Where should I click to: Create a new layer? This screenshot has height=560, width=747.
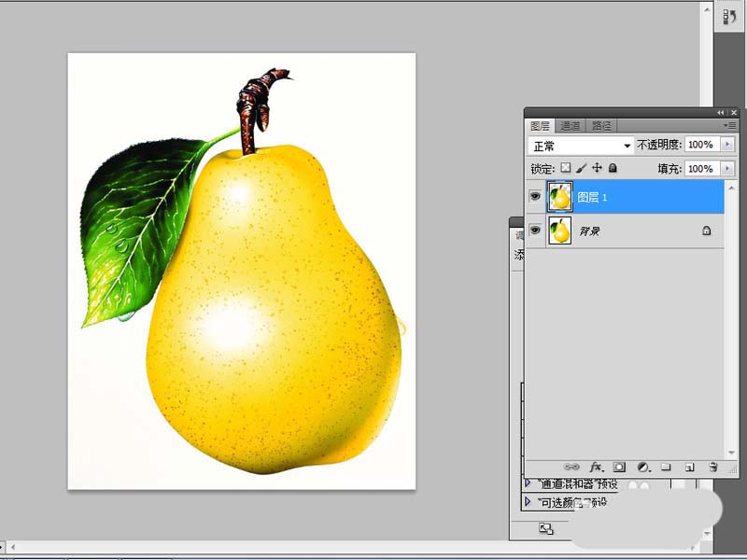point(689,467)
